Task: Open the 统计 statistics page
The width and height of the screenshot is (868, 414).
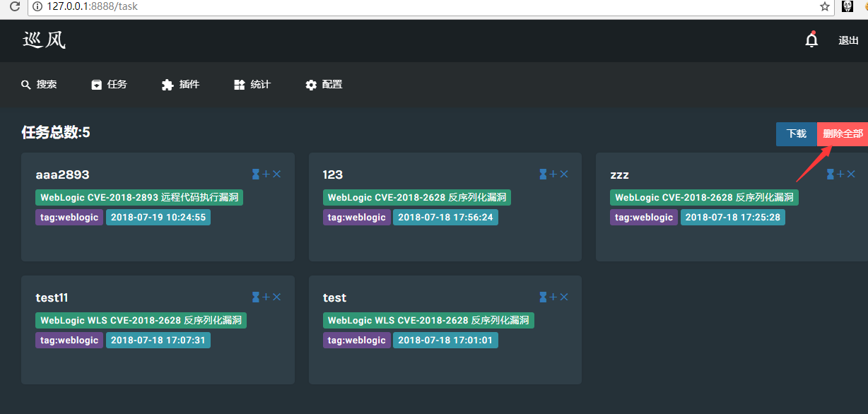Action: pyautogui.click(x=252, y=84)
